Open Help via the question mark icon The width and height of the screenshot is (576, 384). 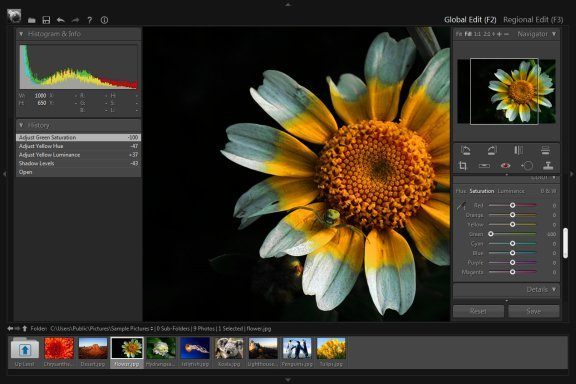click(x=90, y=20)
